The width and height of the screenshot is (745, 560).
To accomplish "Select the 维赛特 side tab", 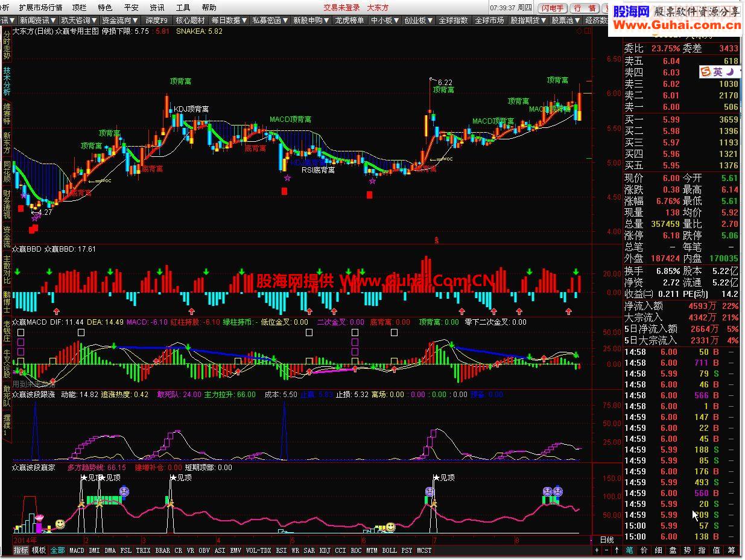I will point(7,113).
